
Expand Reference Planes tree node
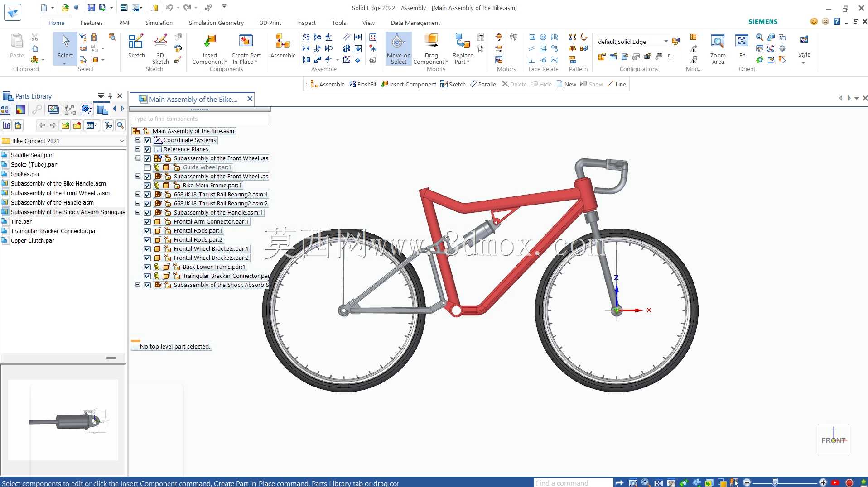click(138, 149)
